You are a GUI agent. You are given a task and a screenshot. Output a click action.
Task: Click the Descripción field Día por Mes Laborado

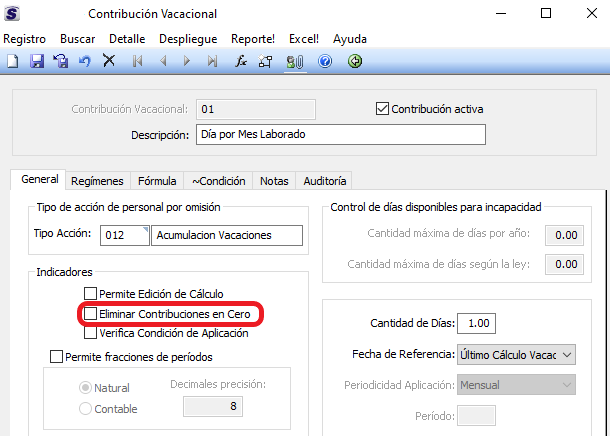(341, 135)
